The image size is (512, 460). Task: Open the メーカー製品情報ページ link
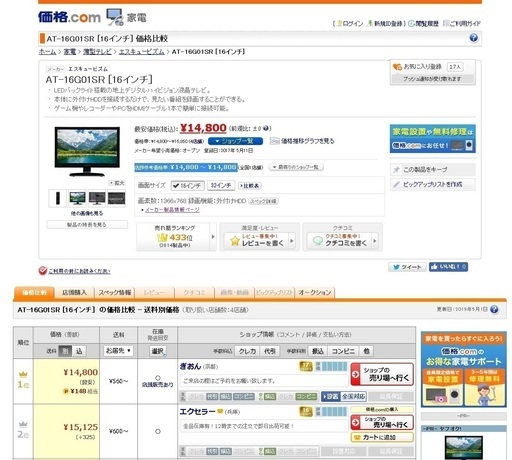pyautogui.click(x=172, y=210)
